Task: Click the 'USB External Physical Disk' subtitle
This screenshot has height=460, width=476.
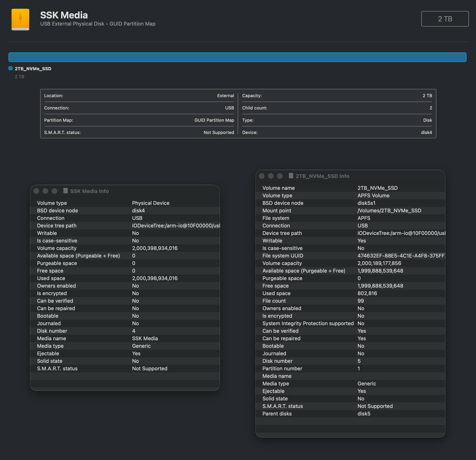Action: pyautogui.click(x=72, y=24)
